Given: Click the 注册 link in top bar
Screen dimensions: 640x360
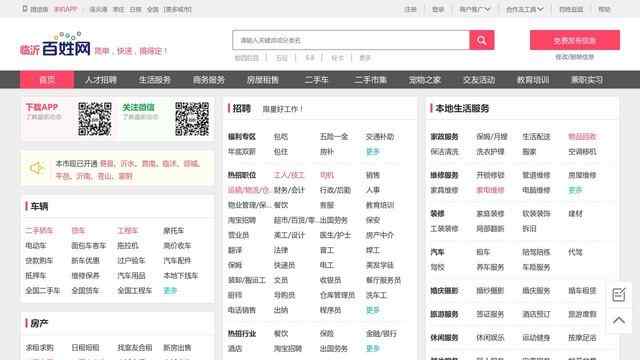Looking at the screenshot, I should pos(410,9).
